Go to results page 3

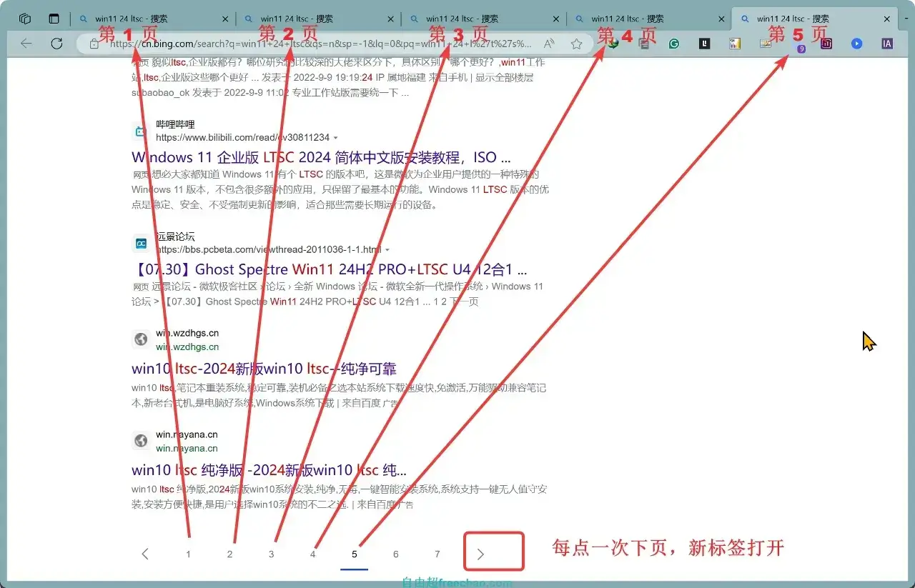click(x=271, y=554)
